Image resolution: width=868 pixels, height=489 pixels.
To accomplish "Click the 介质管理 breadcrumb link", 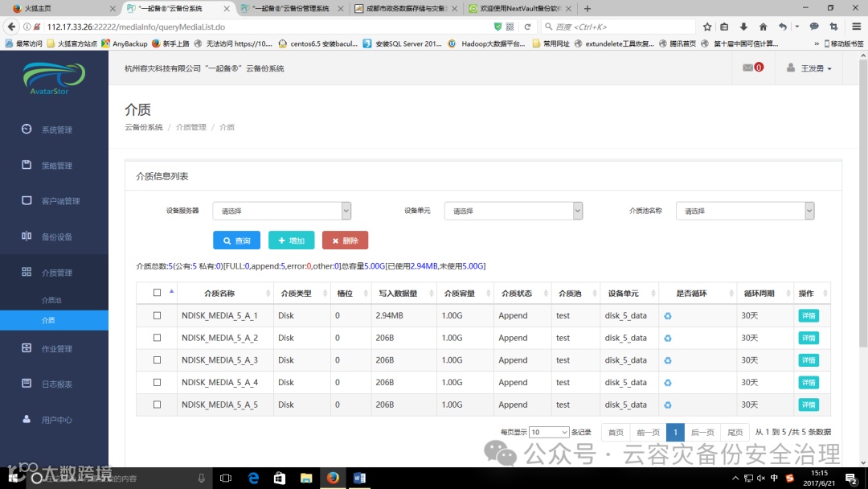I will [x=191, y=127].
